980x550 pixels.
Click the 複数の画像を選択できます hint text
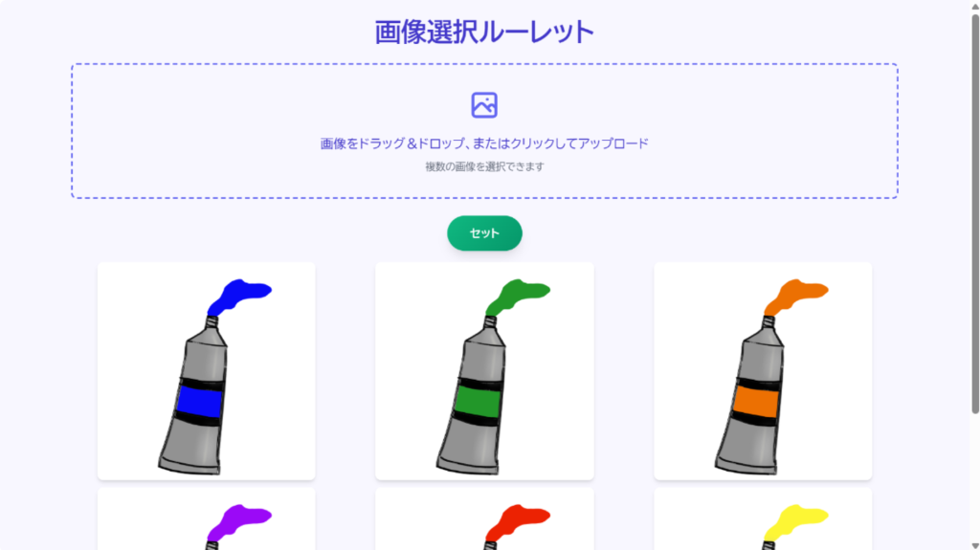484,166
